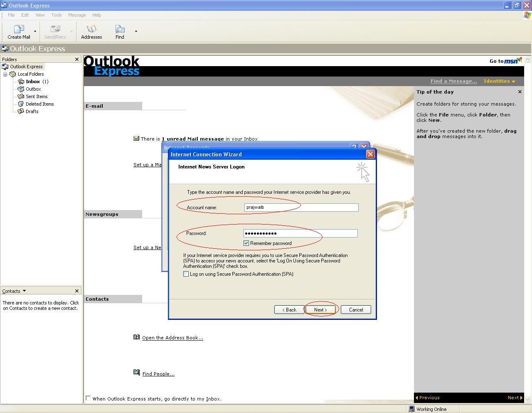
Task: Click the unread mail envelope icon
Action: (x=136, y=138)
